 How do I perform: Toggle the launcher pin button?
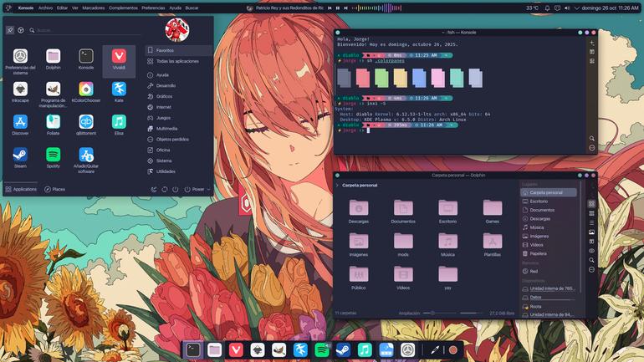10,30
